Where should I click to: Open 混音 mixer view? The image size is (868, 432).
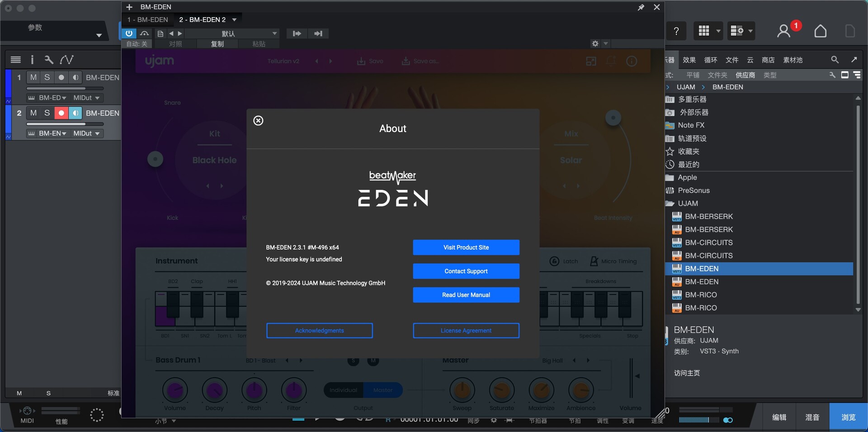coord(812,418)
